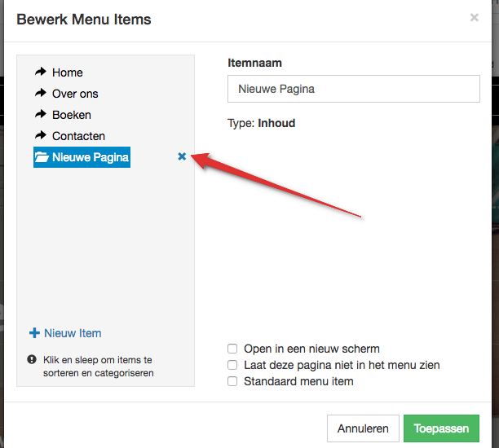Click the arrow icon beside Contacten
Screen dimensions: 499x448
tap(41, 136)
